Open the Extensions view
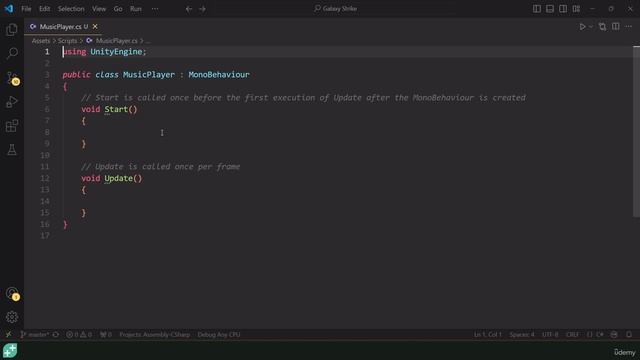The image size is (640, 360). click(x=12, y=126)
